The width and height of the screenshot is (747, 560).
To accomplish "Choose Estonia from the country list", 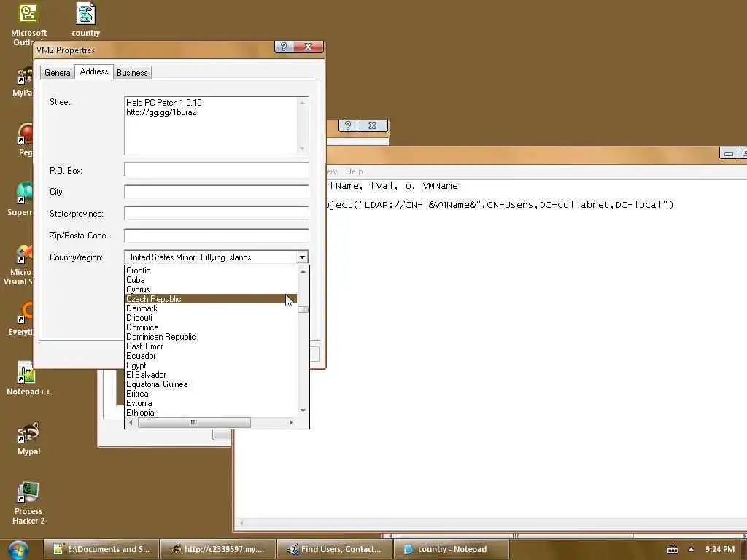I will tap(211, 403).
